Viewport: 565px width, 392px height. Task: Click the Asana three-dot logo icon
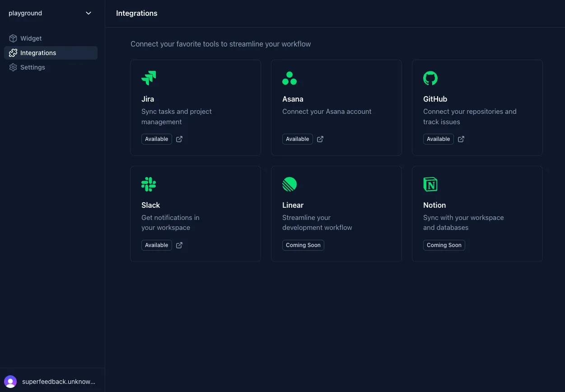pyautogui.click(x=290, y=78)
